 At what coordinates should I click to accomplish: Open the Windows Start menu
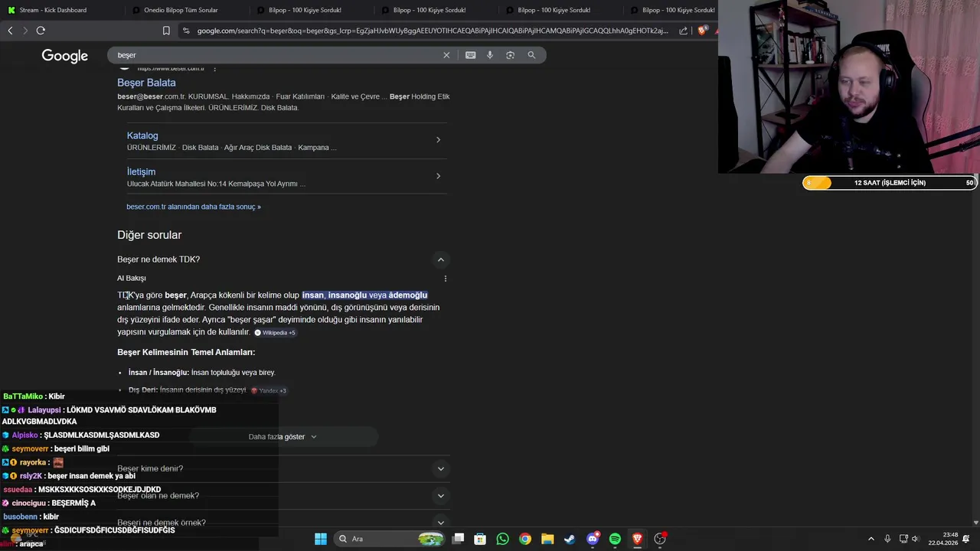click(x=321, y=539)
